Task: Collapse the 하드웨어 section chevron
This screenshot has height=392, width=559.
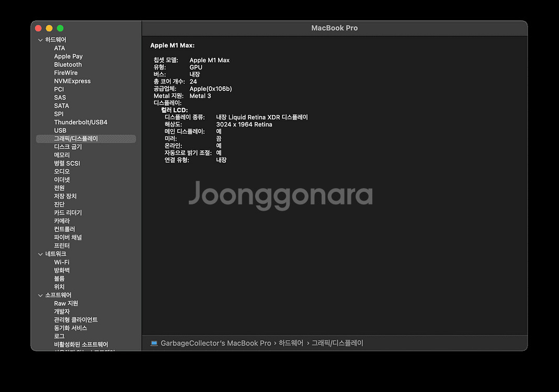Action: click(40, 40)
